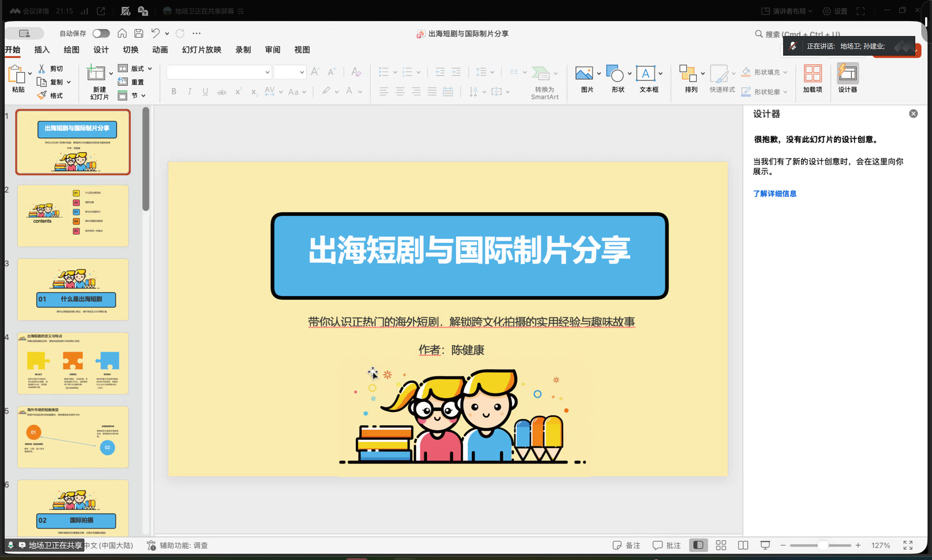Close the Designer pane
Image resolution: width=932 pixels, height=560 pixels.
(x=913, y=114)
